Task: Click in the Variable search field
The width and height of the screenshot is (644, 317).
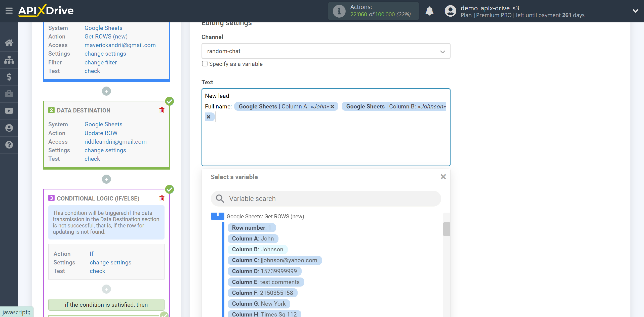Action: 326,199
